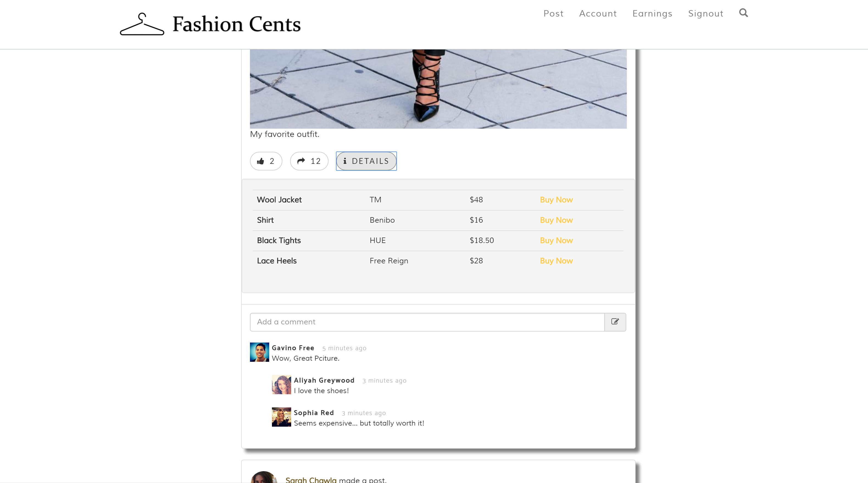Image resolution: width=868 pixels, height=483 pixels.
Task: Click Sophia Red's profile picture
Action: tap(281, 417)
